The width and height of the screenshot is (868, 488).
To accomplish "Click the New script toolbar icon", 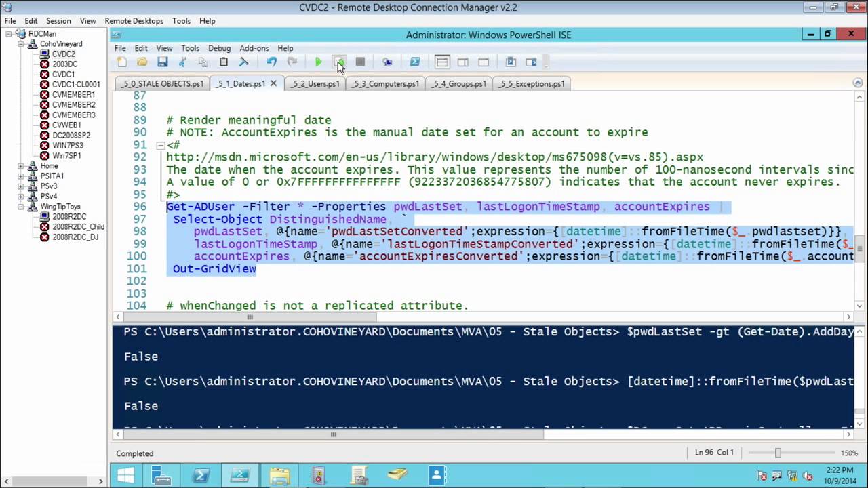I will coord(122,62).
